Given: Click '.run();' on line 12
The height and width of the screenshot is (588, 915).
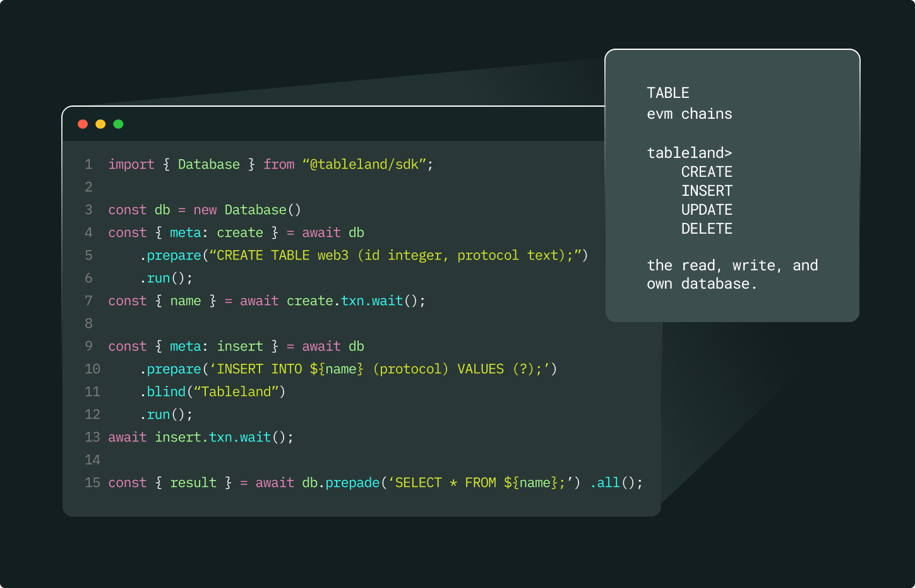Looking at the screenshot, I should pyautogui.click(x=166, y=414).
